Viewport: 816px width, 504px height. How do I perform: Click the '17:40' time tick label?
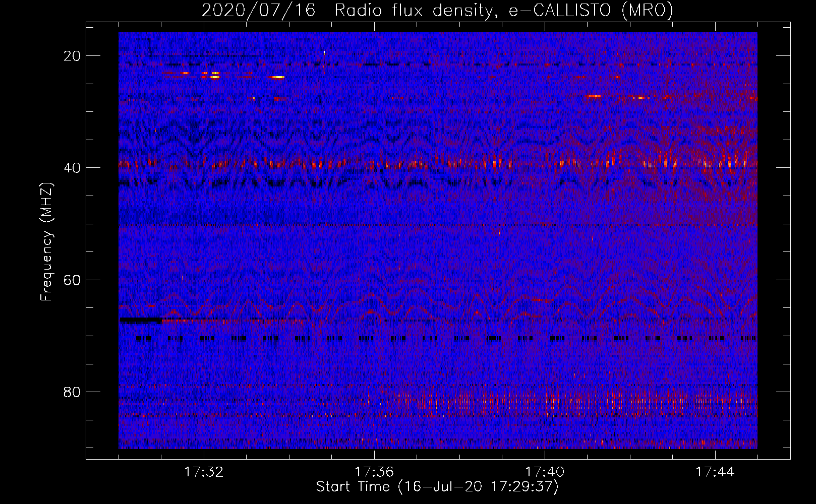[x=545, y=472]
